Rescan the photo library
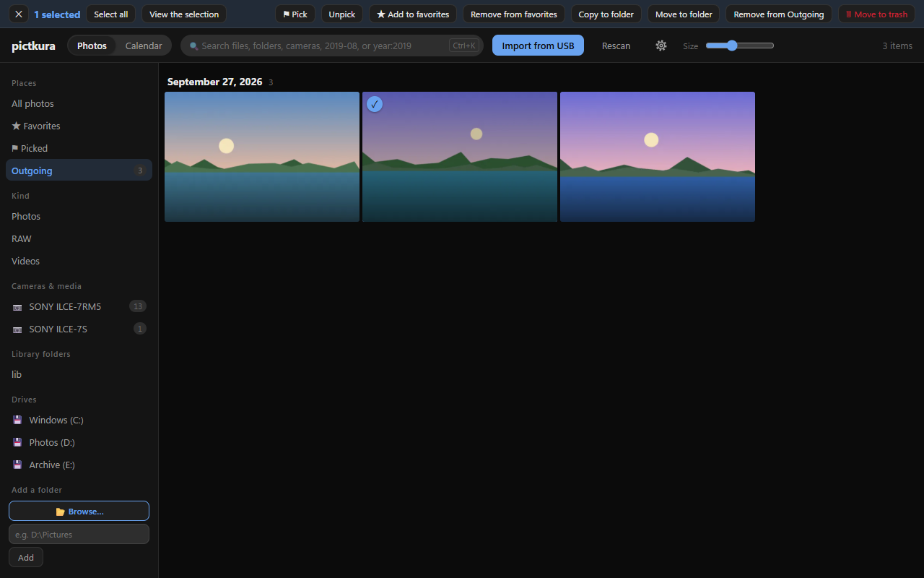This screenshot has width=924, height=578. point(616,46)
